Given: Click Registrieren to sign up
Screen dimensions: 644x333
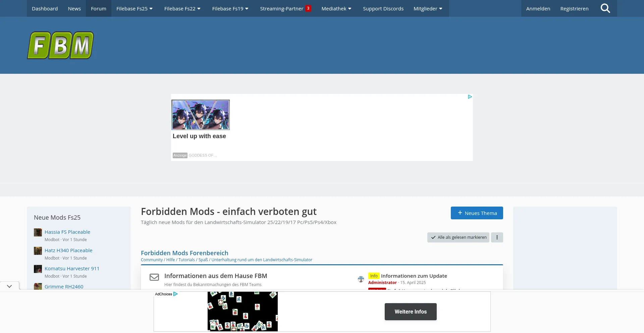Looking at the screenshot, I should click(574, 8).
